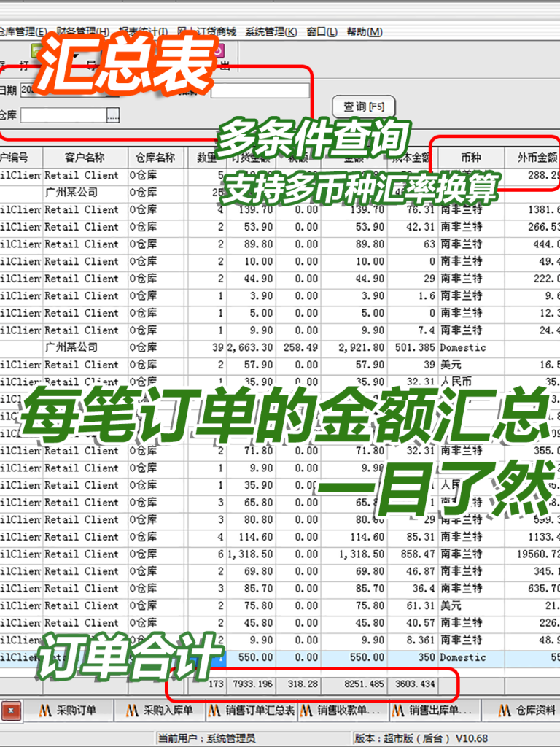
Task: Select the 40.57 cost cell
Action: point(413,623)
